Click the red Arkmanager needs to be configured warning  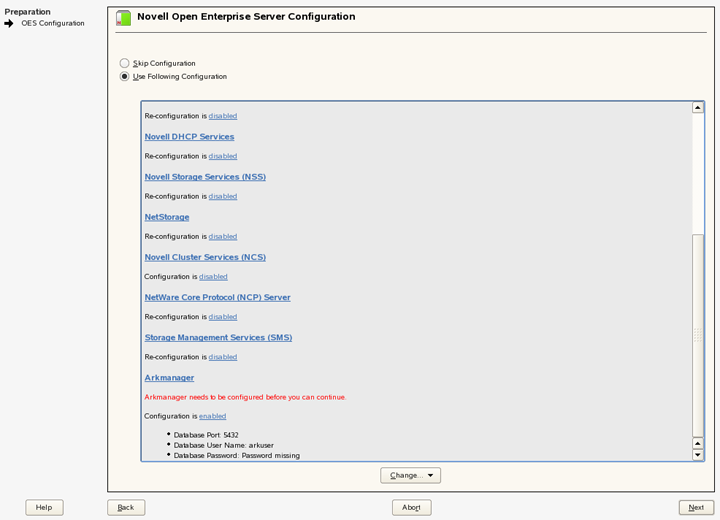point(245,397)
